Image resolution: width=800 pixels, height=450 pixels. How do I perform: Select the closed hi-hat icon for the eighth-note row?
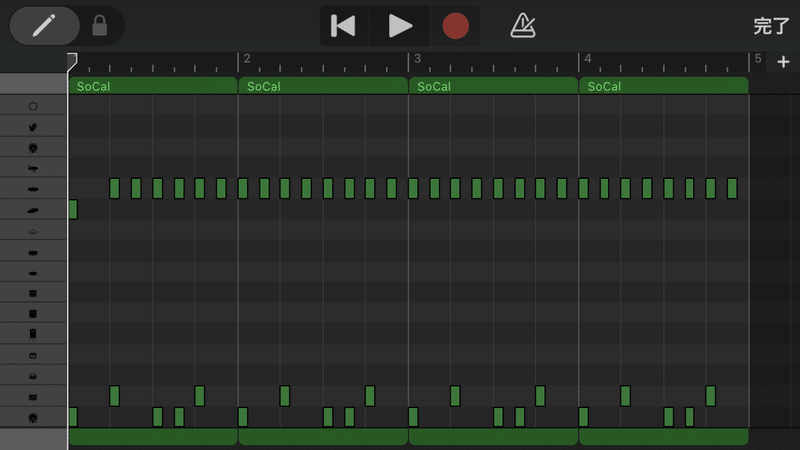33,189
